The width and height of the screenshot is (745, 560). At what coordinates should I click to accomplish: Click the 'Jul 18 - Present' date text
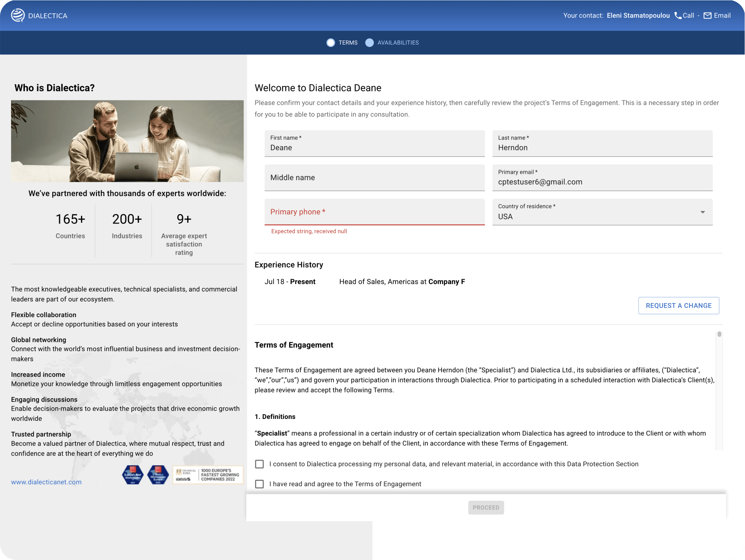(x=290, y=282)
